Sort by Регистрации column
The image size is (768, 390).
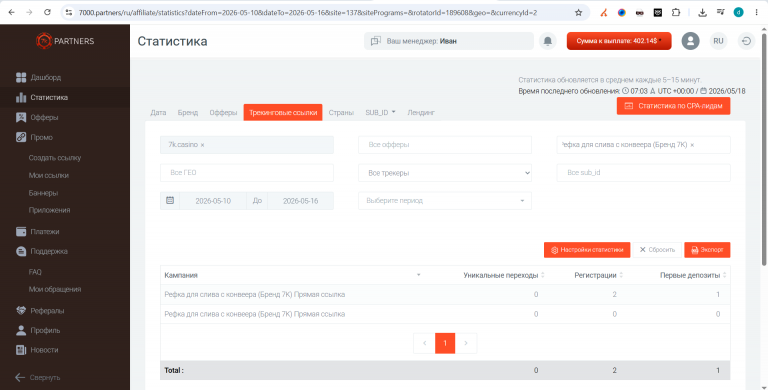tap(599, 275)
